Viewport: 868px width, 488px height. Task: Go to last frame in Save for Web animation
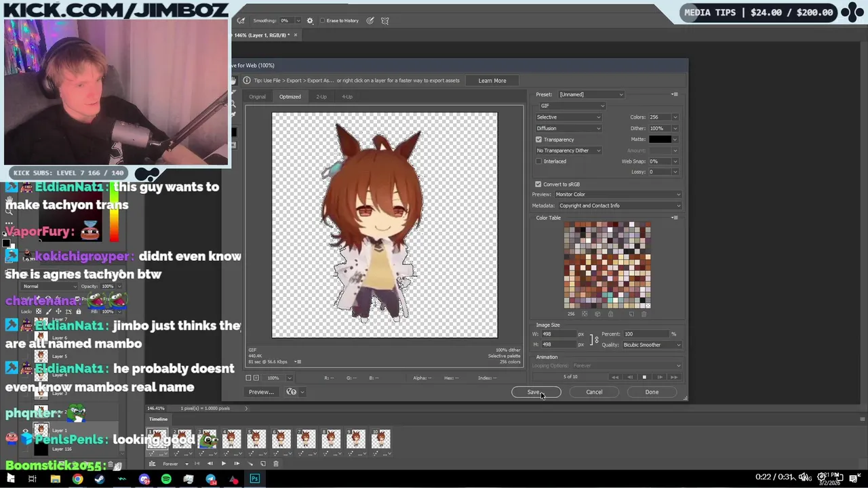pos(674,377)
